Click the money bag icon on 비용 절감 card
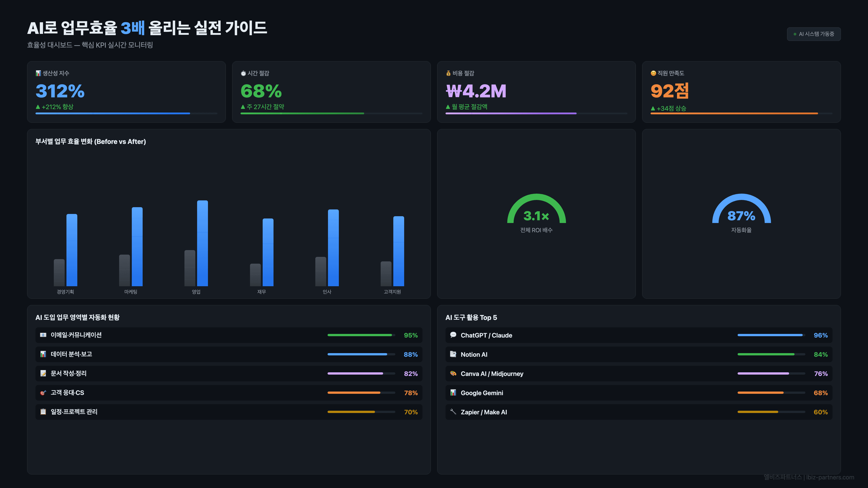 click(448, 73)
